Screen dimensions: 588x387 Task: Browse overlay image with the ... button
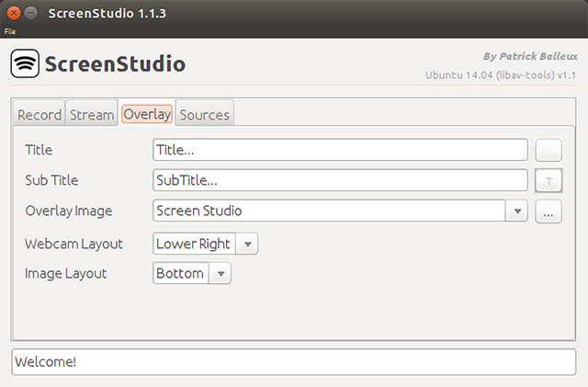point(548,211)
